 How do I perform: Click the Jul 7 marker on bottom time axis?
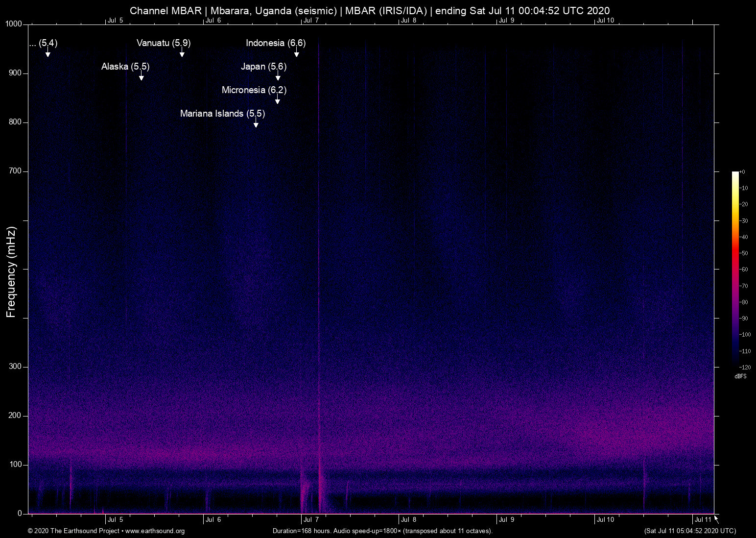(x=311, y=520)
